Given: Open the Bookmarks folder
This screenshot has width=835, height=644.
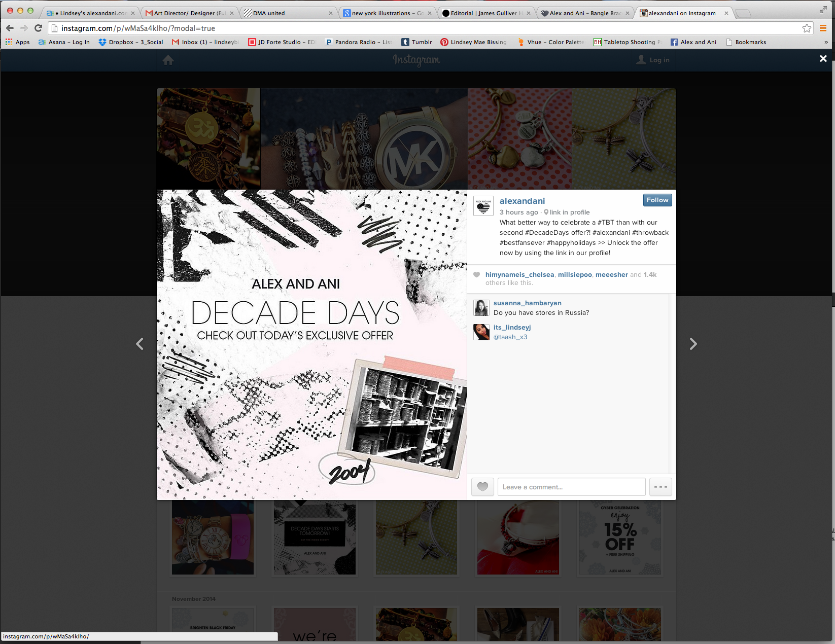Looking at the screenshot, I should coord(746,42).
